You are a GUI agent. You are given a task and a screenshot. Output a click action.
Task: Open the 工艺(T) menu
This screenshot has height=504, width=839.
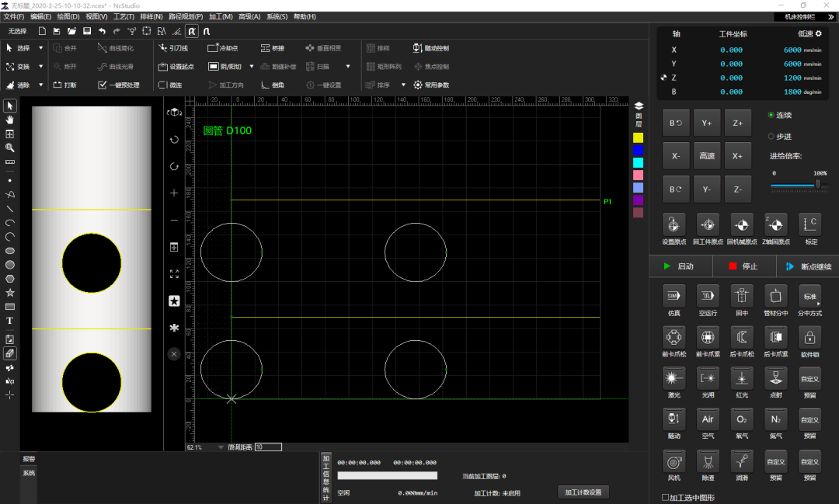click(124, 16)
